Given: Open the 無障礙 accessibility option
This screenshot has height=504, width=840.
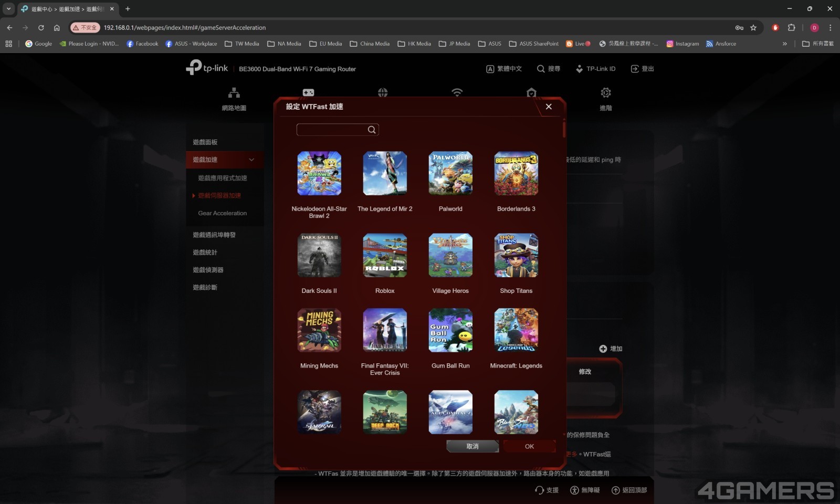Looking at the screenshot, I should (585, 490).
